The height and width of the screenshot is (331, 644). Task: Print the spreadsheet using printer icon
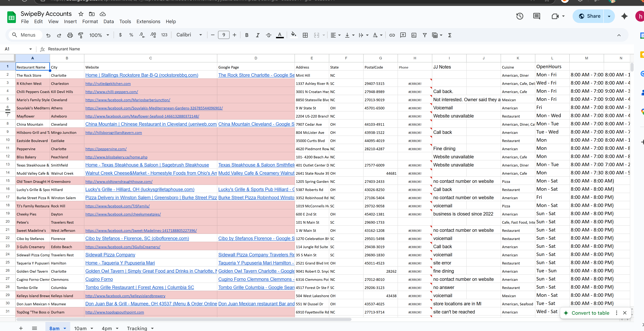(70, 35)
